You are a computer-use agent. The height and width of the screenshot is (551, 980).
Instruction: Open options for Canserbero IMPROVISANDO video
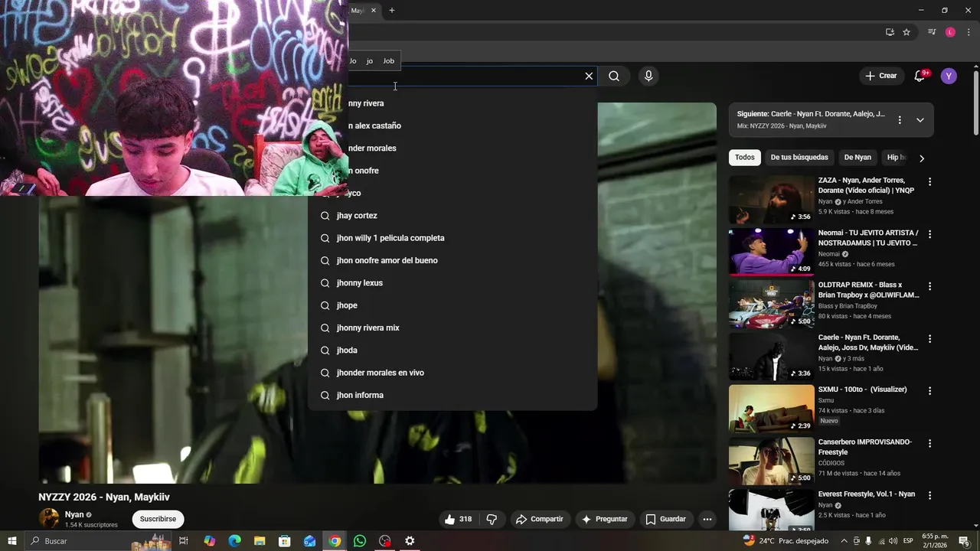tap(930, 443)
